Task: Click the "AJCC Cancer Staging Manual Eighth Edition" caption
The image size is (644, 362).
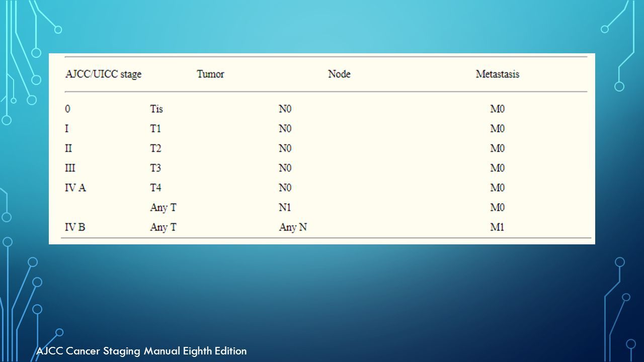Action: point(141,351)
